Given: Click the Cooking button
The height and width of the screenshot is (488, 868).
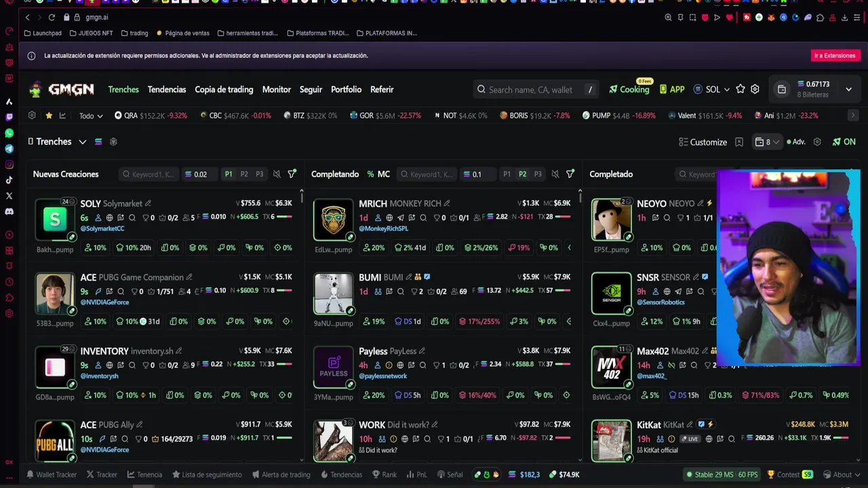Looking at the screenshot, I should click(629, 89).
